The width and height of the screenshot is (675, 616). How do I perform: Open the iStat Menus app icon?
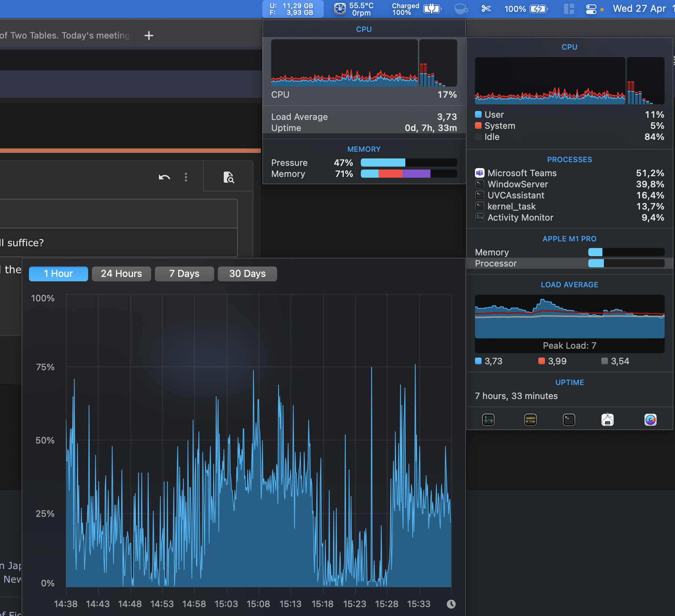pyautogui.click(x=650, y=419)
